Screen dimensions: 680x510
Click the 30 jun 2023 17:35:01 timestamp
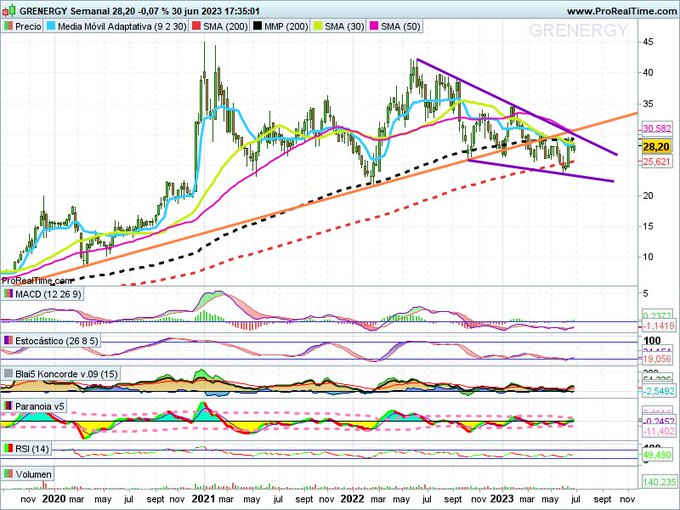[217, 11]
